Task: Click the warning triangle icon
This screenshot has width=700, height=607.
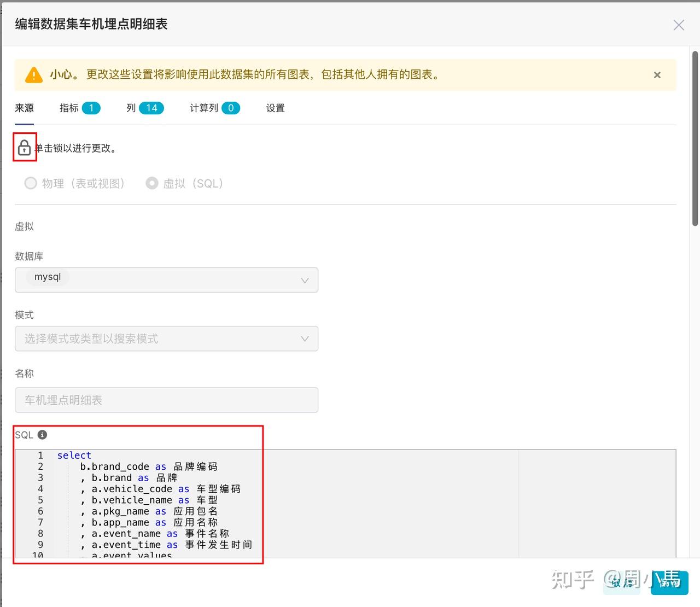Action: coord(34,75)
